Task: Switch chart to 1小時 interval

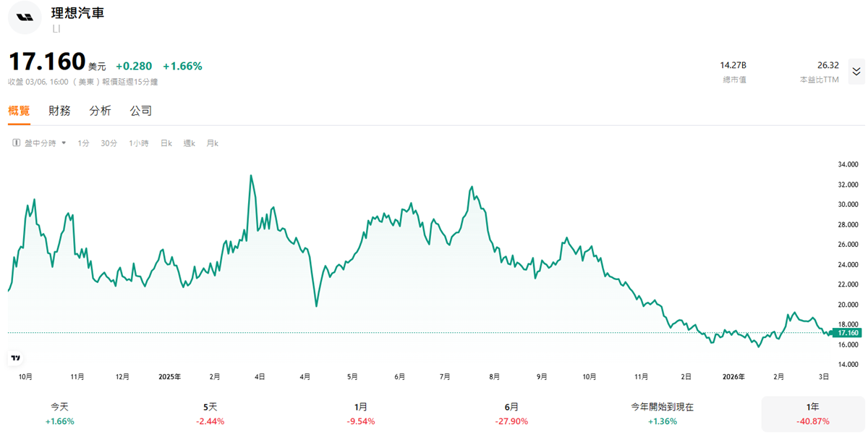Action: pos(138,143)
